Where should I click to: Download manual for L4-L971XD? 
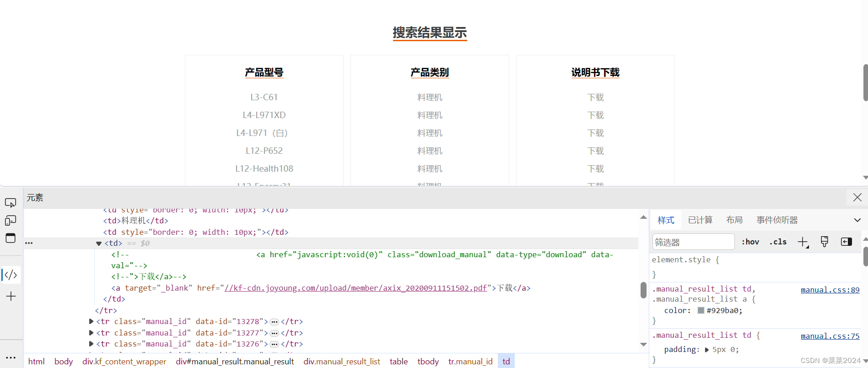595,115
